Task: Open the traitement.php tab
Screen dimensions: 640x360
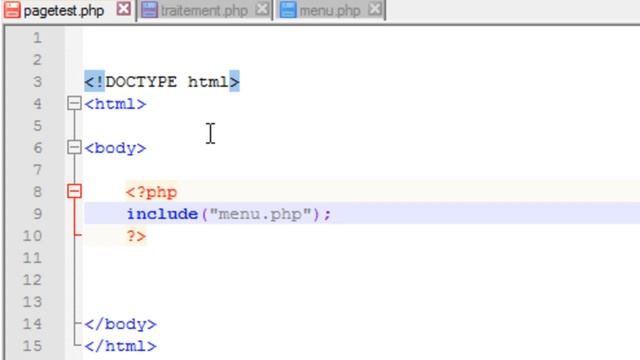Action: pyautogui.click(x=204, y=10)
